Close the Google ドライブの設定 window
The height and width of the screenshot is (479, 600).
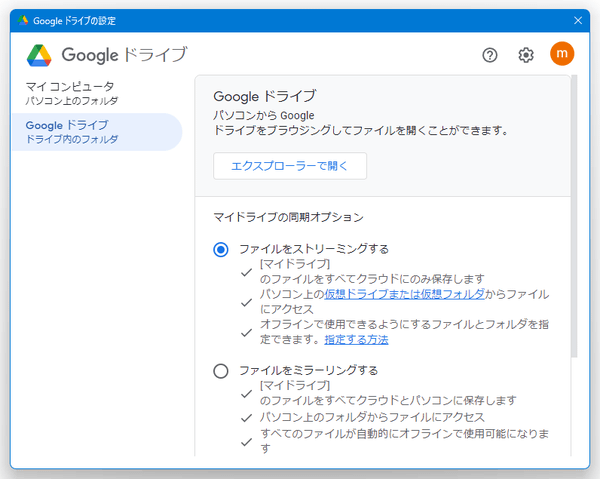[577, 20]
